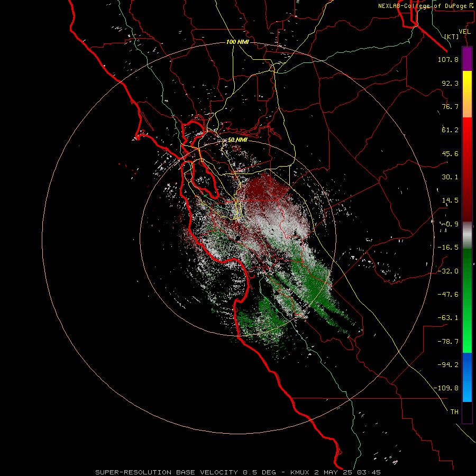476x476 pixels.
Task: Click the 30.1 legend value
Action: point(450,177)
